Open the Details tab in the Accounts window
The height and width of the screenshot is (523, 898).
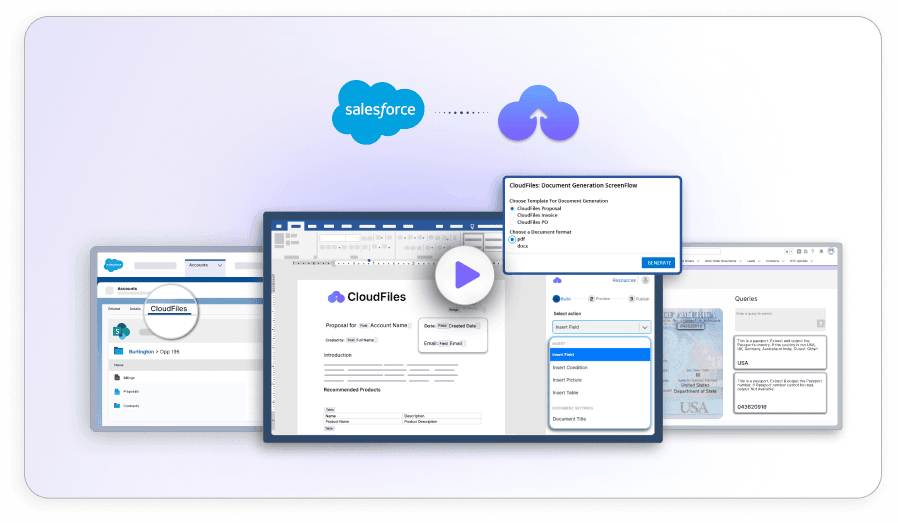[135, 309]
